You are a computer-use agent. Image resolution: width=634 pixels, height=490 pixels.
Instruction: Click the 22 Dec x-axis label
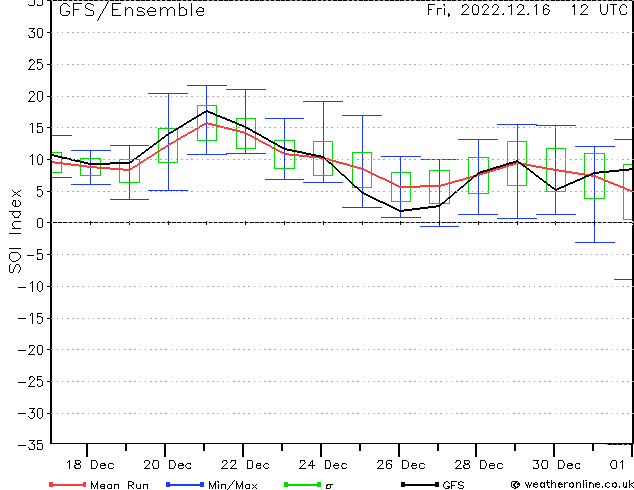click(245, 465)
